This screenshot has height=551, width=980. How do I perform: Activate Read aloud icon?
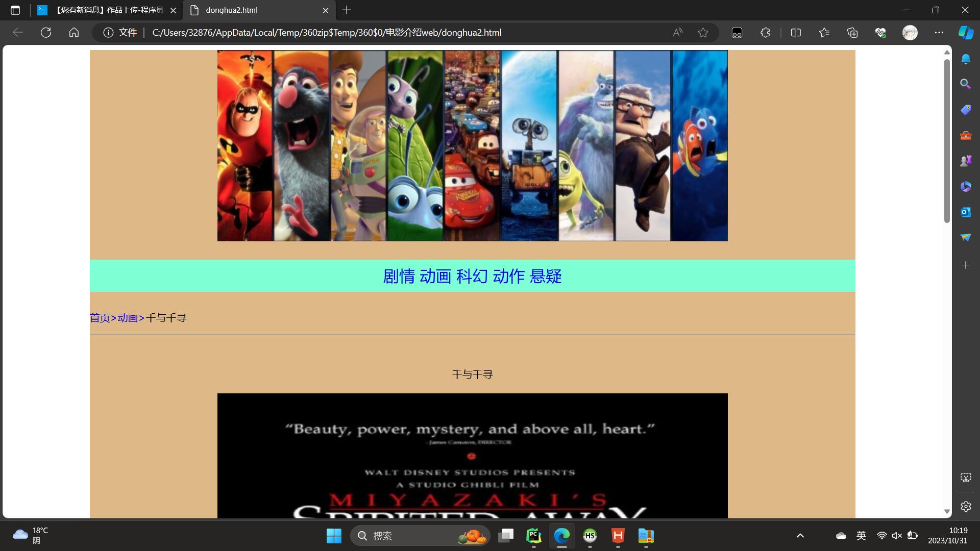[x=677, y=33]
